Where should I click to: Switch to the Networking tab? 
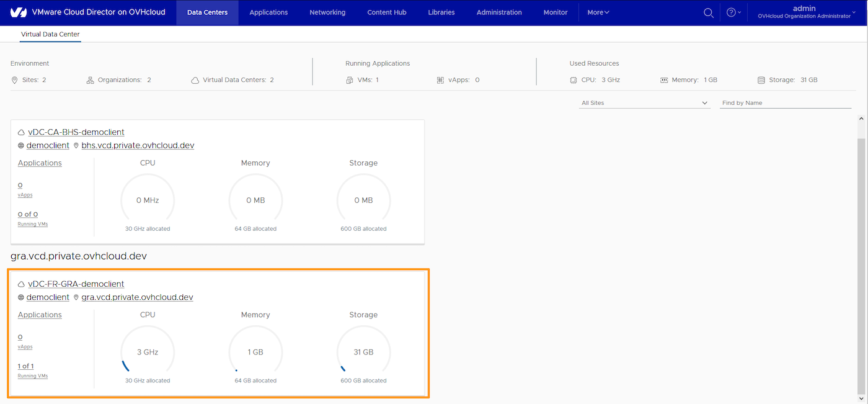327,12
